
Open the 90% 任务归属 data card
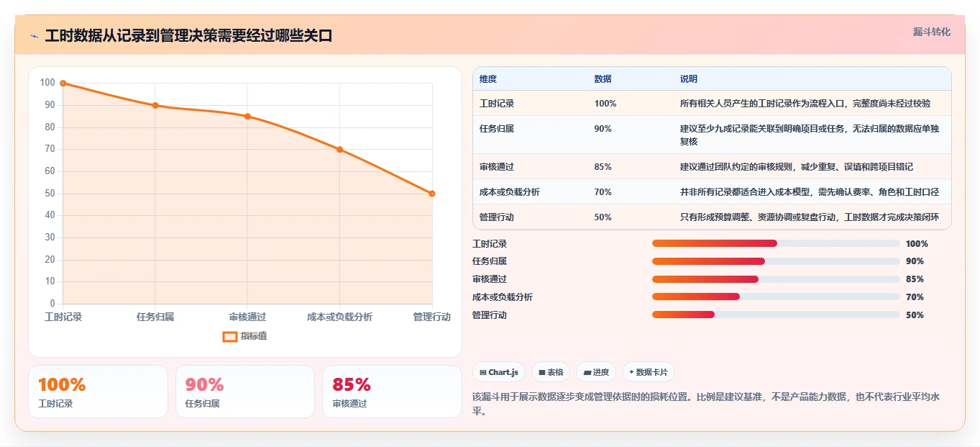point(245,392)
